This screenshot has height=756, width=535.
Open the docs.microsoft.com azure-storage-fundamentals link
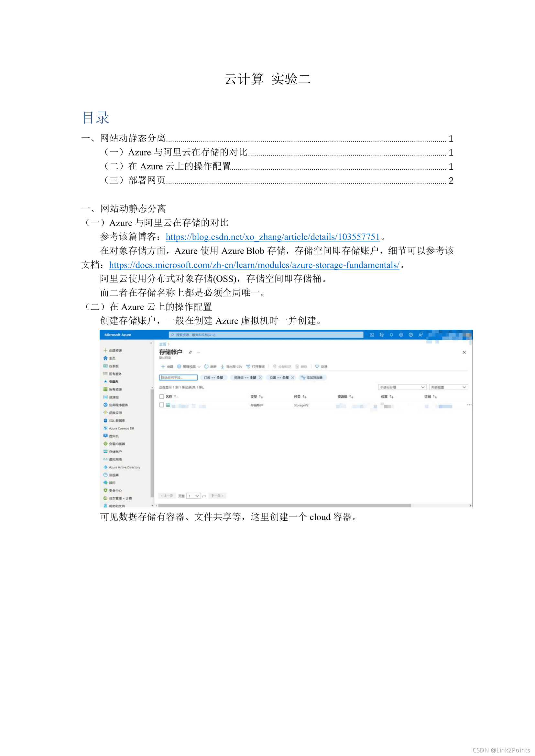254,265
